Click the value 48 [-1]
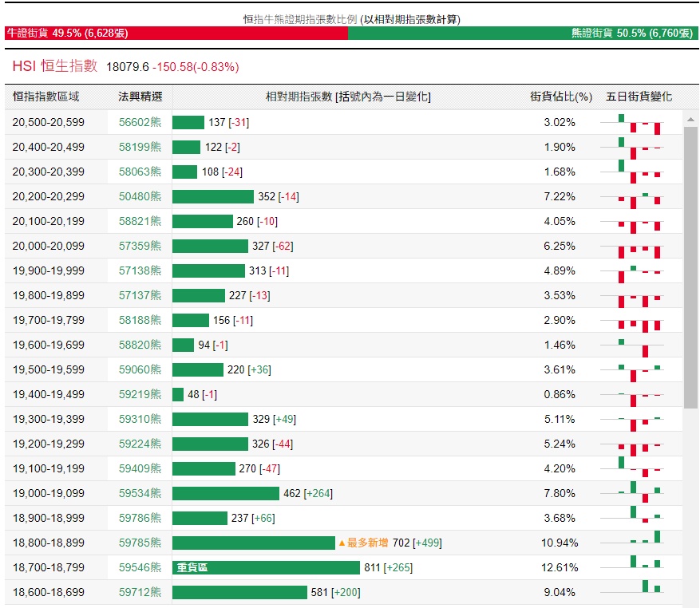 pos(202,395)
